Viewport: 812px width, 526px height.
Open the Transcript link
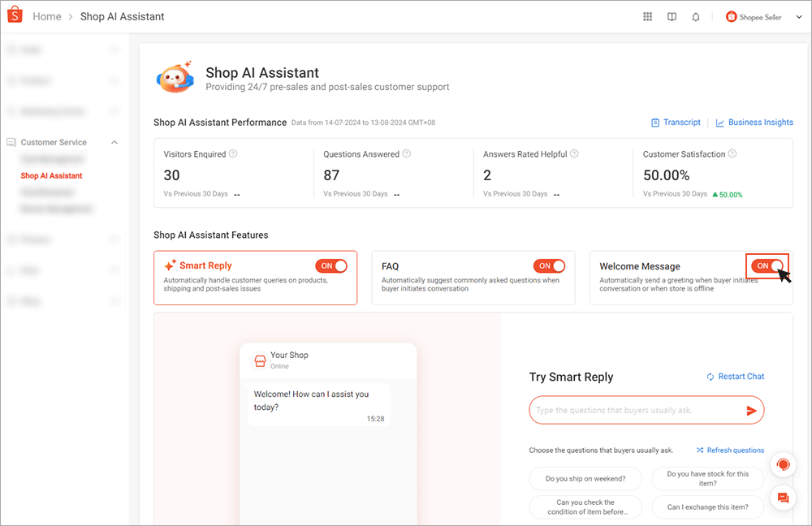[x=676, y=122]
